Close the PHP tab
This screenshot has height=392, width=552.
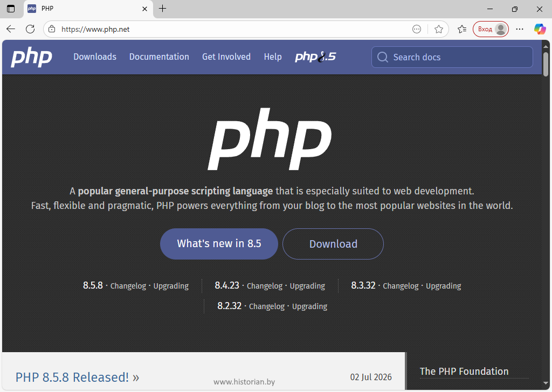(x=144, y=9)
